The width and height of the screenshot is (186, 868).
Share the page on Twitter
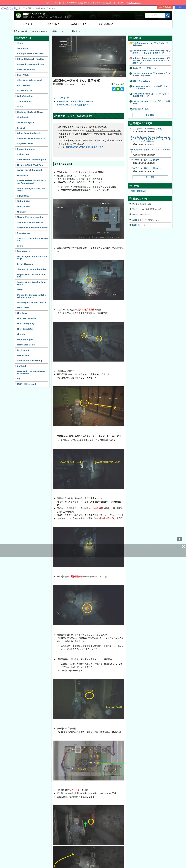(x=114, y=89)
